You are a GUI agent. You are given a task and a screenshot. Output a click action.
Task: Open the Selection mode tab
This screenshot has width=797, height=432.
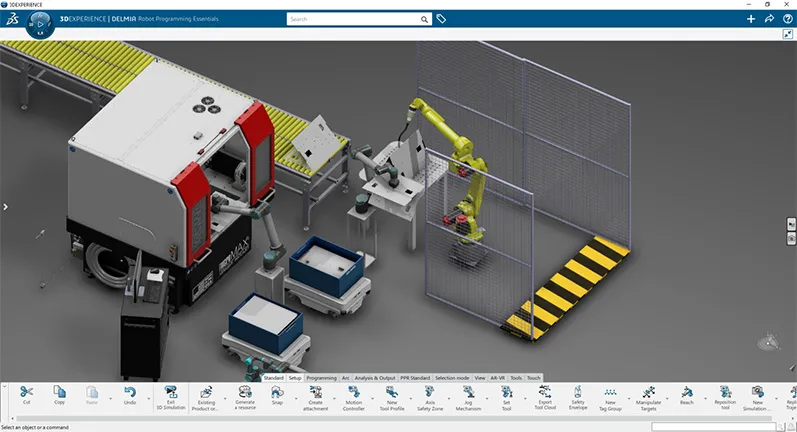(x=452, y=378)
